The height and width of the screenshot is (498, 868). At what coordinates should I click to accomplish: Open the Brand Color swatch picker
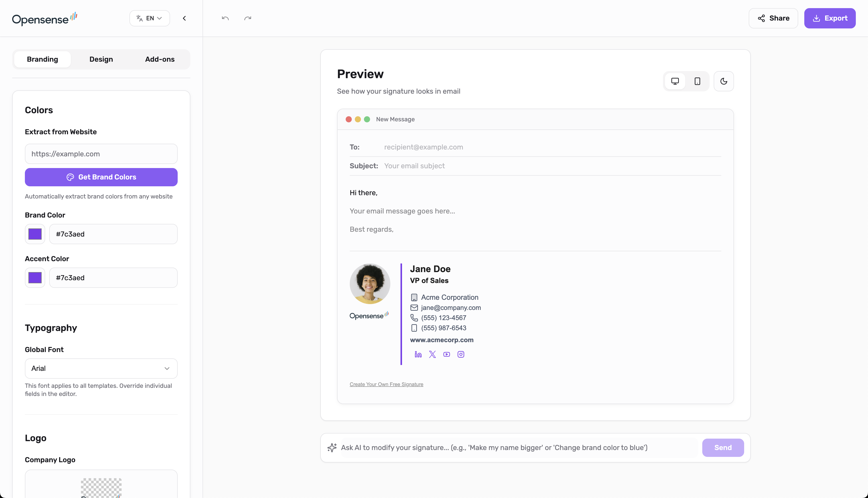[35, 234]
